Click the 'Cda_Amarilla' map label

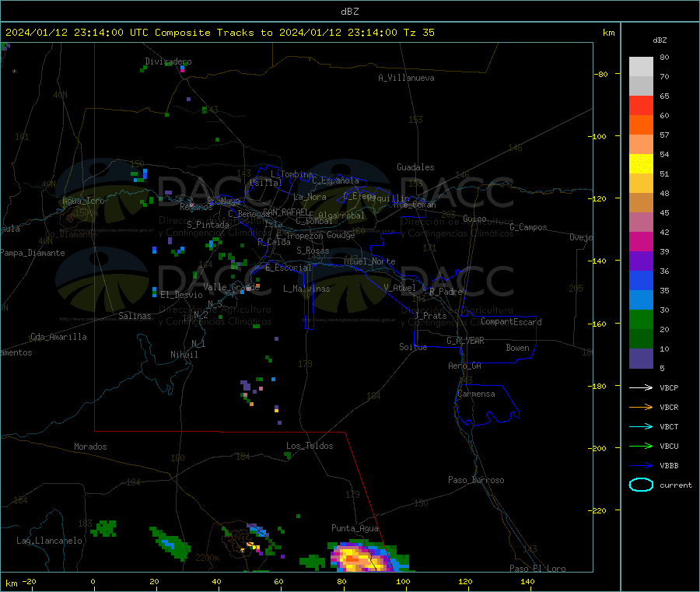58,337
